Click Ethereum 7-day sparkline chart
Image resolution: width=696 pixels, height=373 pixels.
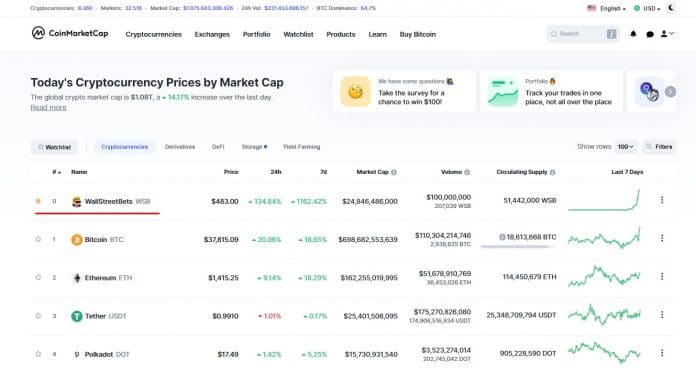point(604,276)
